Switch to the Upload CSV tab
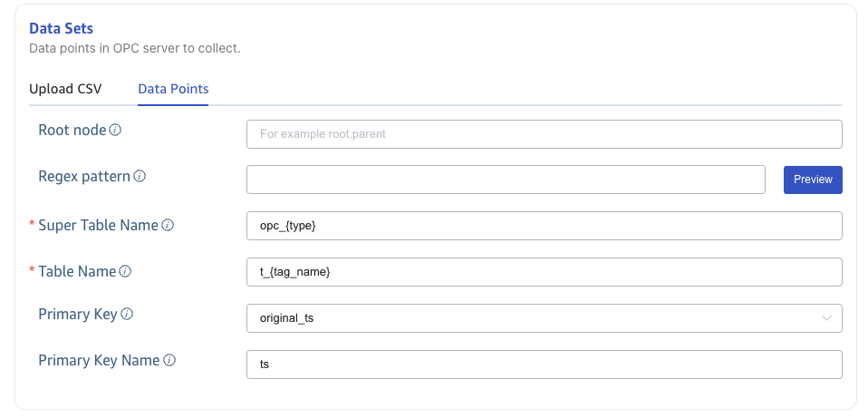The height and width of the screenshot is (418, 868). 65,89
